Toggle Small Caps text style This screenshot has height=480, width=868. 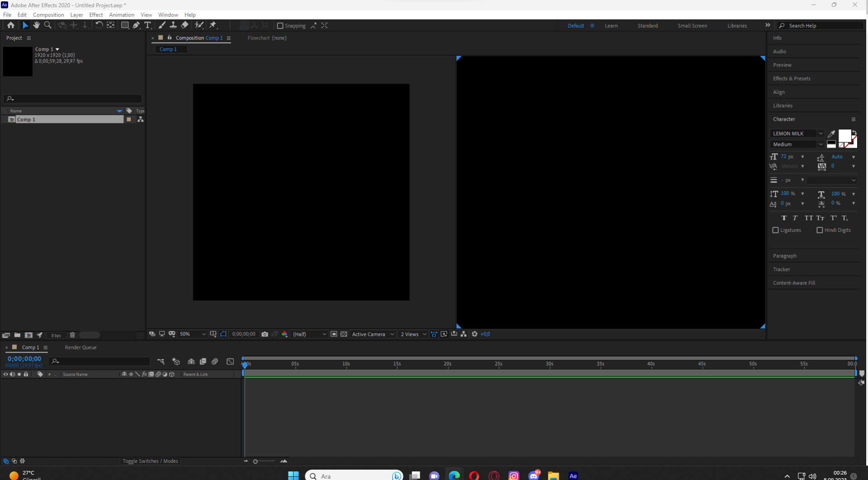coord(820,218)
